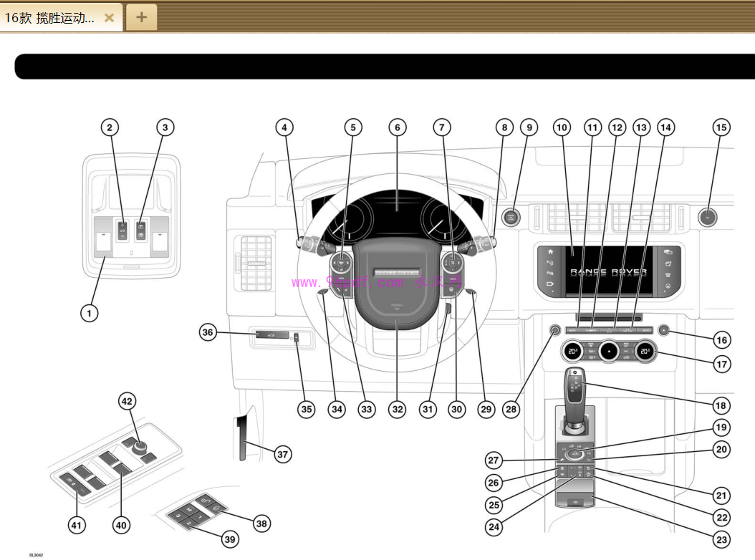Click the callout number 42 marker

(x=127, y=402)
